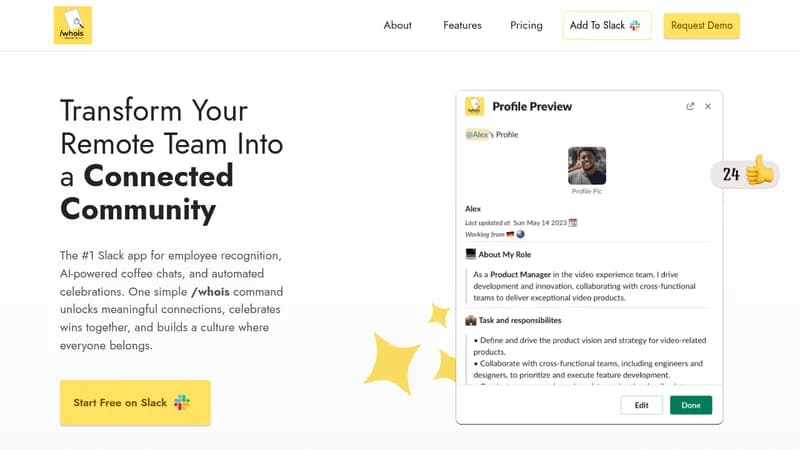Open the Pricing page
This screenshot has width=800, height=450.
click(526, 26)
